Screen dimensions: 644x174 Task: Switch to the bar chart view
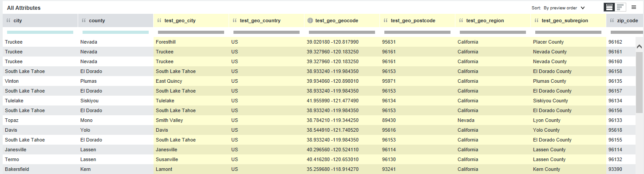click(x=620, y=7)
